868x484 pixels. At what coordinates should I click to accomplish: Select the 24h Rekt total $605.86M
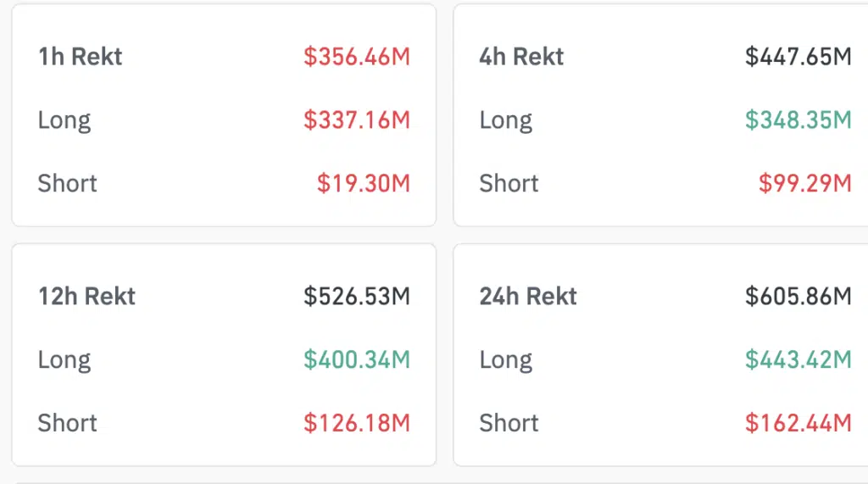[798, 296]
